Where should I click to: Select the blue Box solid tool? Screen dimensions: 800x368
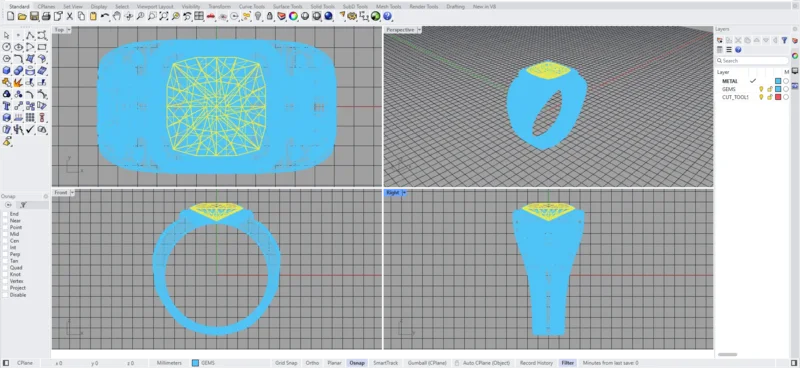[x=7, y=70]
